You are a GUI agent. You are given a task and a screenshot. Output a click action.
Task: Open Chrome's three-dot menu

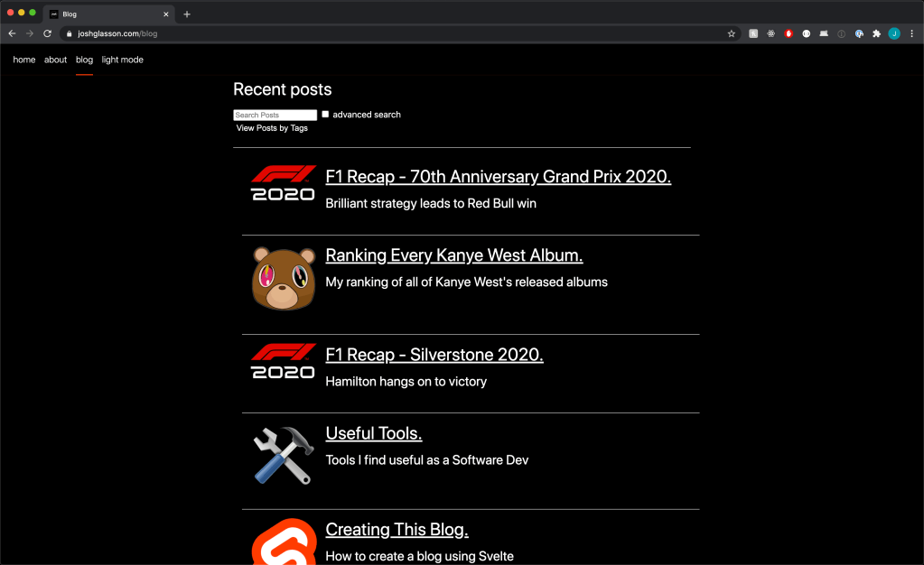pyautogui.click(x=911, y=33)
